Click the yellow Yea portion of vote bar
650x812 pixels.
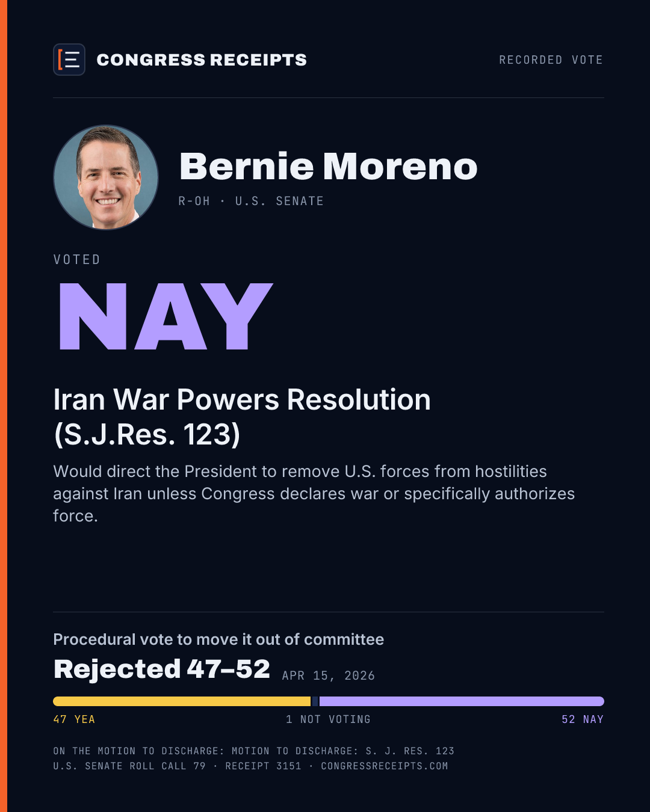[x=182, y=701]
